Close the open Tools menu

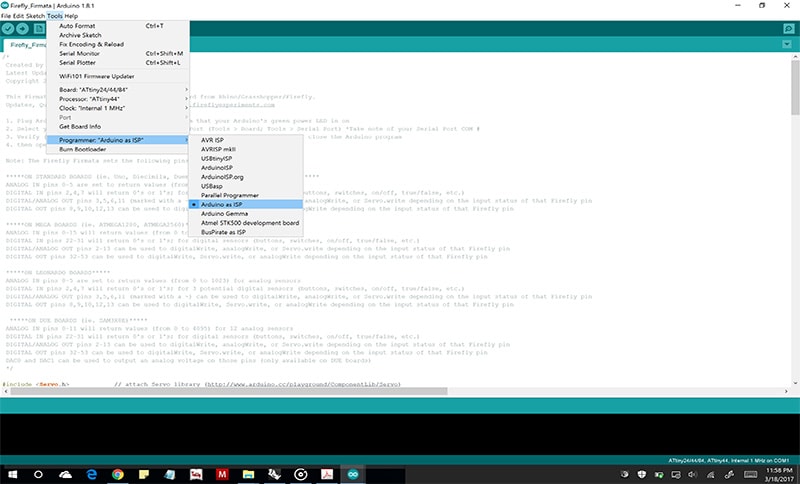(x=55, y=16)
